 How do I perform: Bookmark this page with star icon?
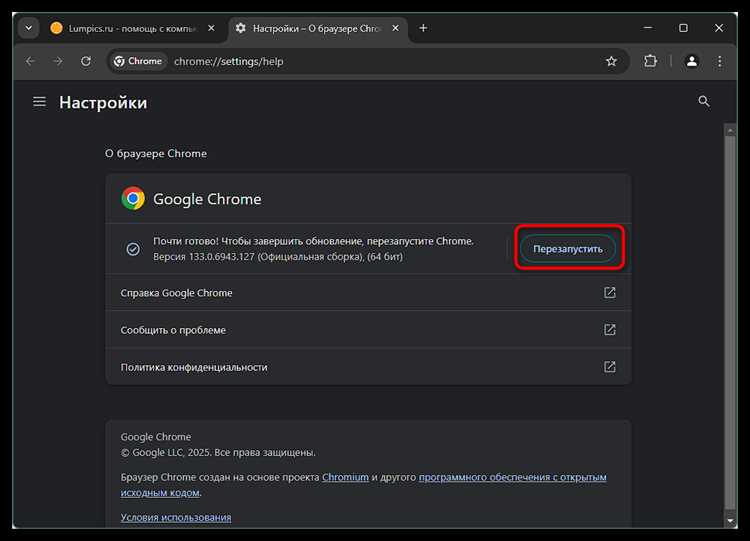click(x=611, y=61)
